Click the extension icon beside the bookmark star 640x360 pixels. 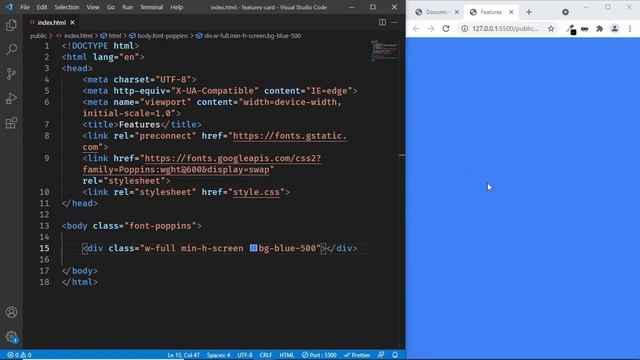[571, 29]
